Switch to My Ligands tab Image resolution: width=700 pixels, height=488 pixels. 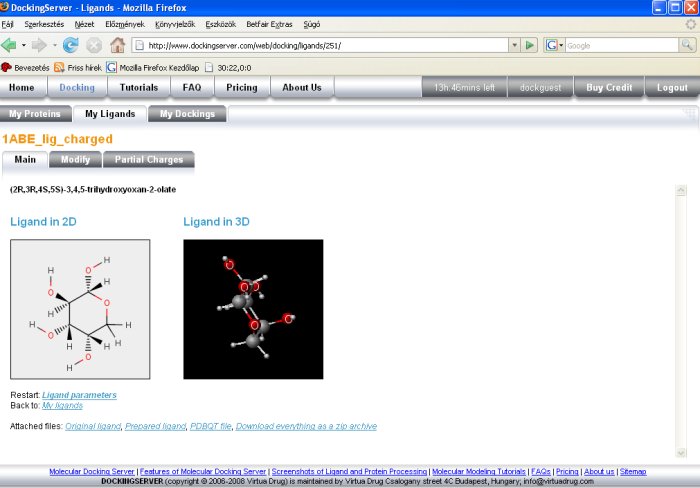point(110,114)
